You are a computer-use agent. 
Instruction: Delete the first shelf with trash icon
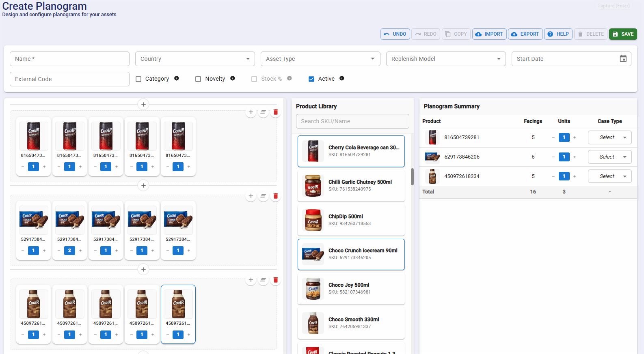pos(276,112)
